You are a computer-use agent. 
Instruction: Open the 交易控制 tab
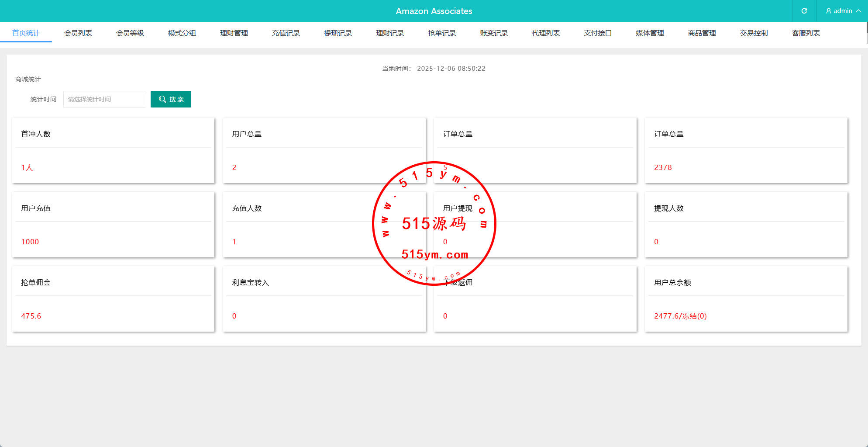754,33
